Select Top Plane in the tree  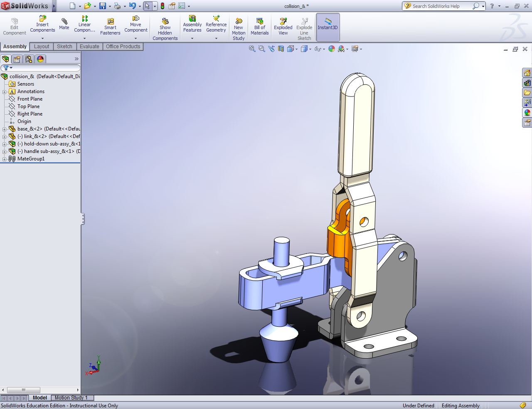click(29, 106)
